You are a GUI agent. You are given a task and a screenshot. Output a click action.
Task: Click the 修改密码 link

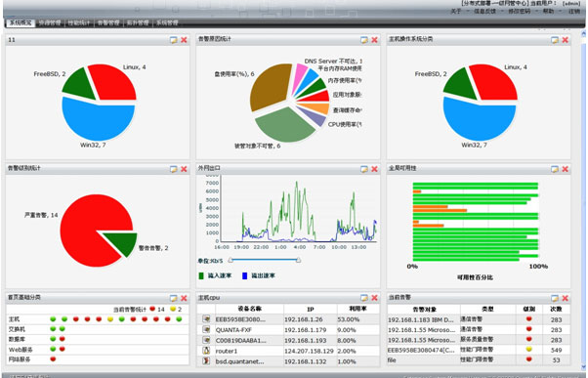click(520, 12)
